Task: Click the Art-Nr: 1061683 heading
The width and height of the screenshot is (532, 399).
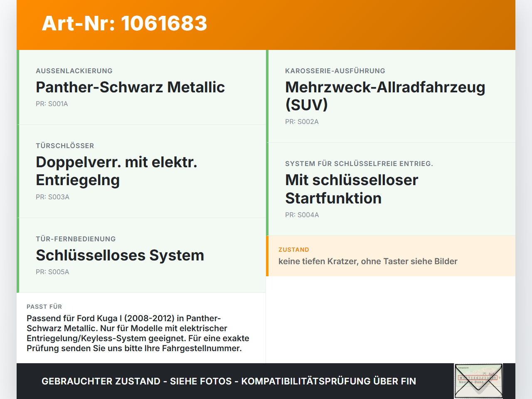Action: (x=124, y=23)
